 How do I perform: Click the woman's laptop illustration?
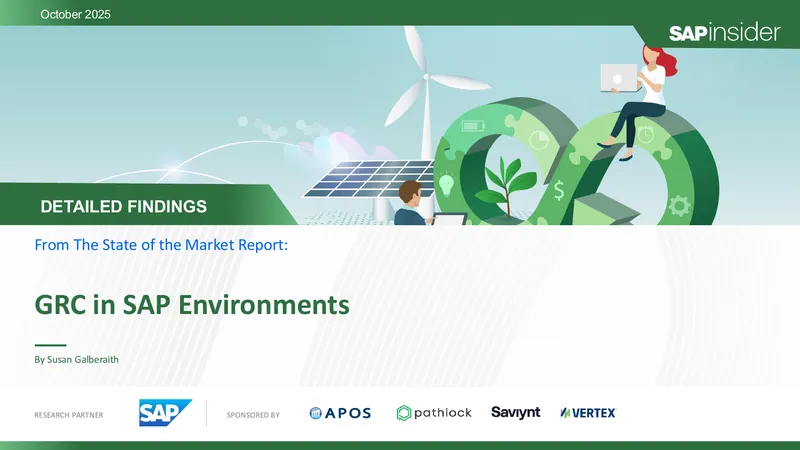619,78
